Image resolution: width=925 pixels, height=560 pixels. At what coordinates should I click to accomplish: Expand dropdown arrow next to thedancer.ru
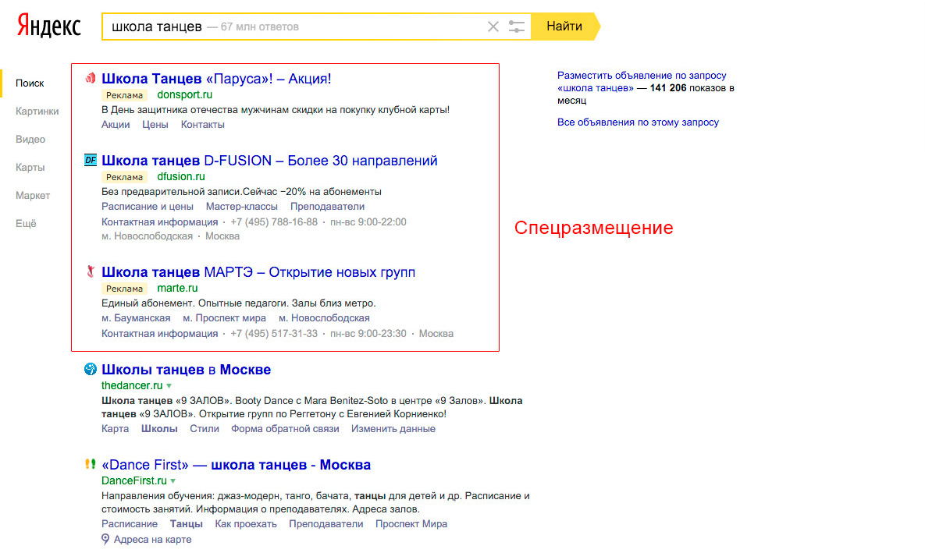pyautogui.click(x=169, y=386)
